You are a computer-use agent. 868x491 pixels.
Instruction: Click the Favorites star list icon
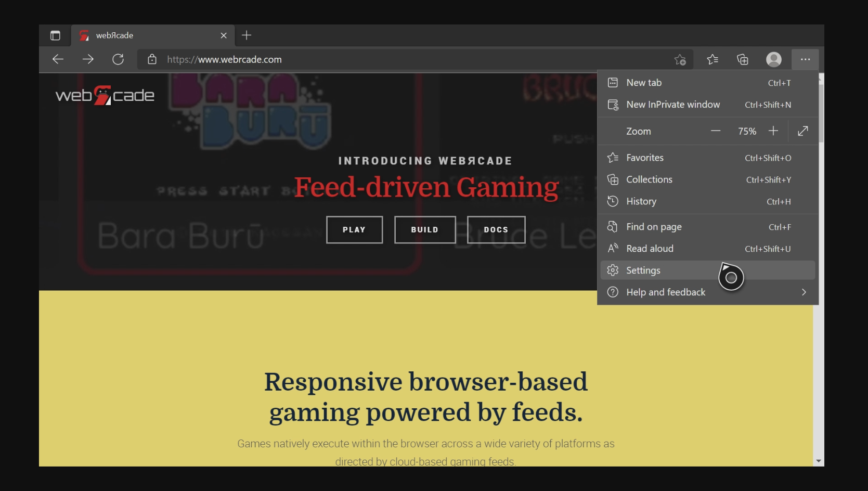(712, 59)
